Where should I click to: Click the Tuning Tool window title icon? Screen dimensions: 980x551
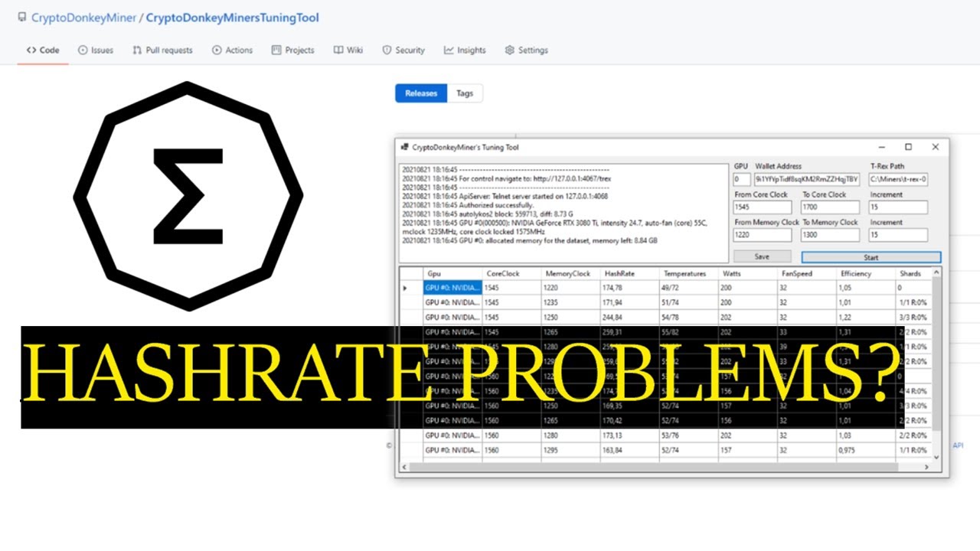(404, 147)
